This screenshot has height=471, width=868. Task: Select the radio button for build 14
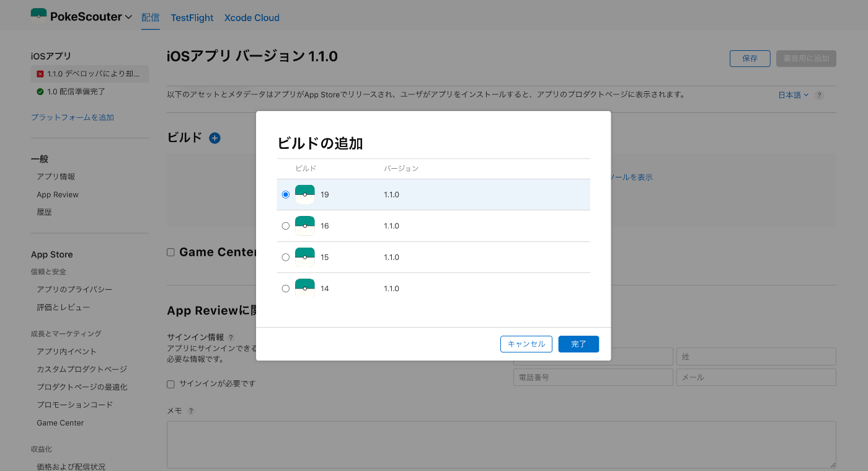[286, 289]
